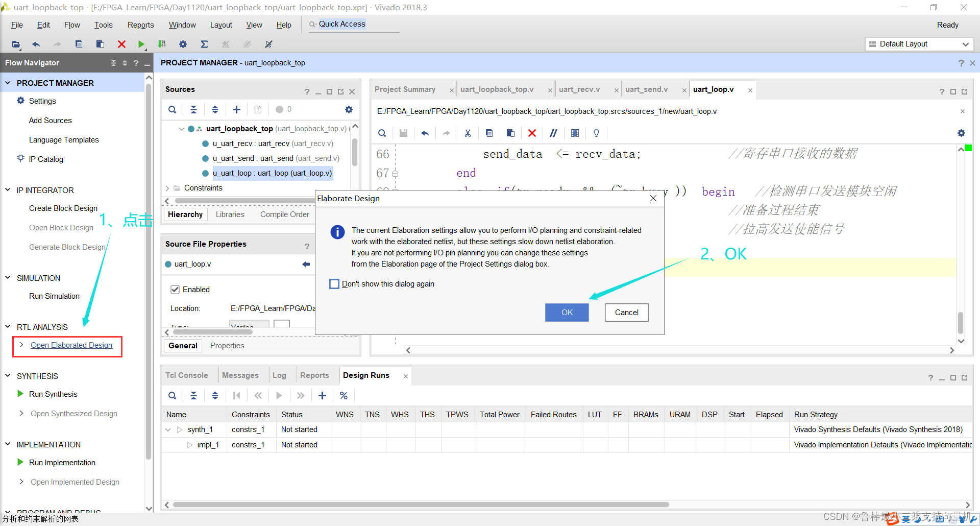Click the Flow Navigator vertical scrollbar
Screen dimensions: 980x526
click(149, 271)
